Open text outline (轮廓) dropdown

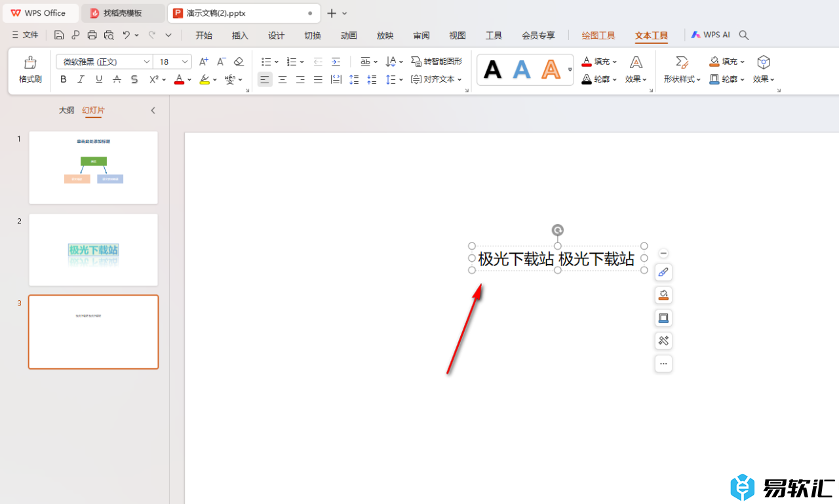coord(600,79)
